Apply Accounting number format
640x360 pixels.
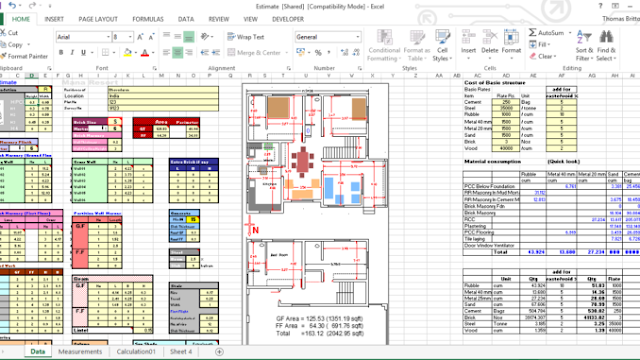[x=301, y=52]
